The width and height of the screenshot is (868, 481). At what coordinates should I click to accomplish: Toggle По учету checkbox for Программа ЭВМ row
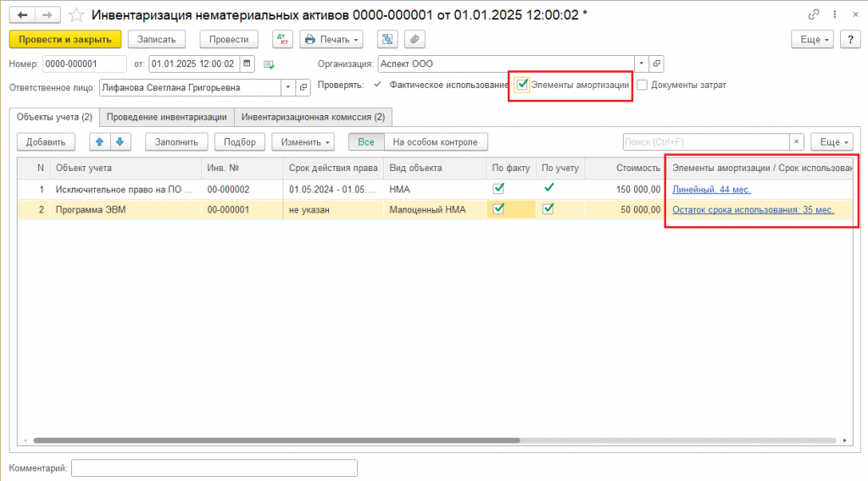click(548, 209)
